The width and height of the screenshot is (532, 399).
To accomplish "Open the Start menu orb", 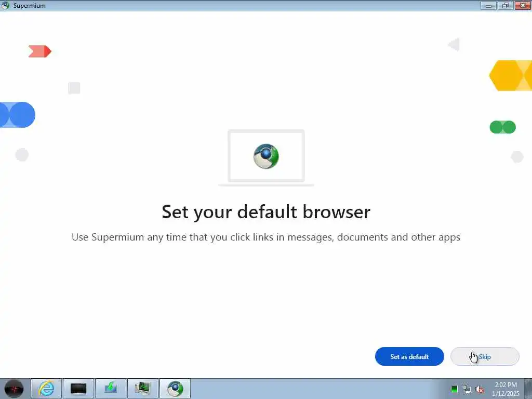I will (x=14, y=389).
